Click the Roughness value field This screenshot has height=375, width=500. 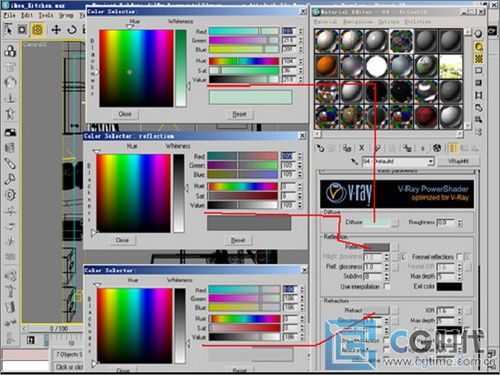click(x=446, y=223)
